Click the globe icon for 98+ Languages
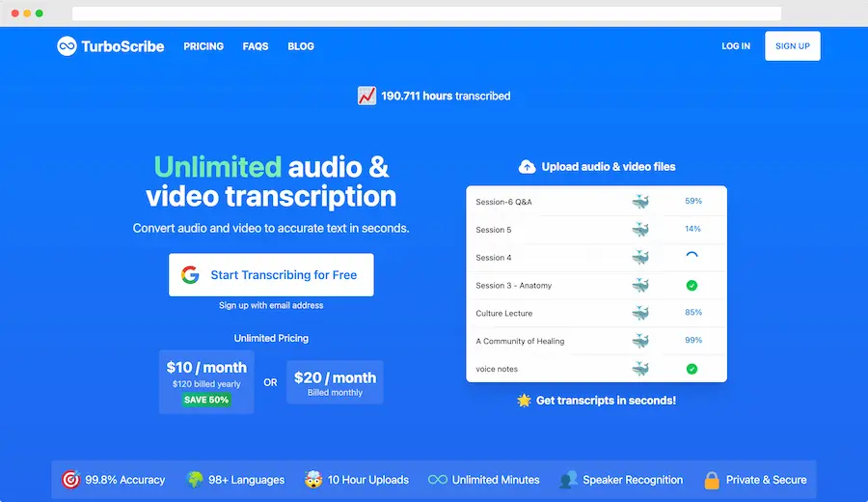The width and height of the screenshot is (868, 502). coord(195,480)
